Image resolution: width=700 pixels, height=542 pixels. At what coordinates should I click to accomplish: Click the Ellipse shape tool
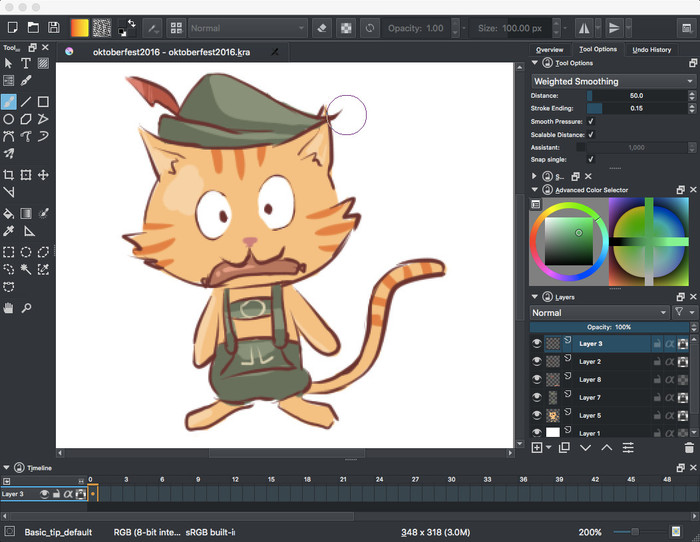pyautogui.click(x=9, y=119)
